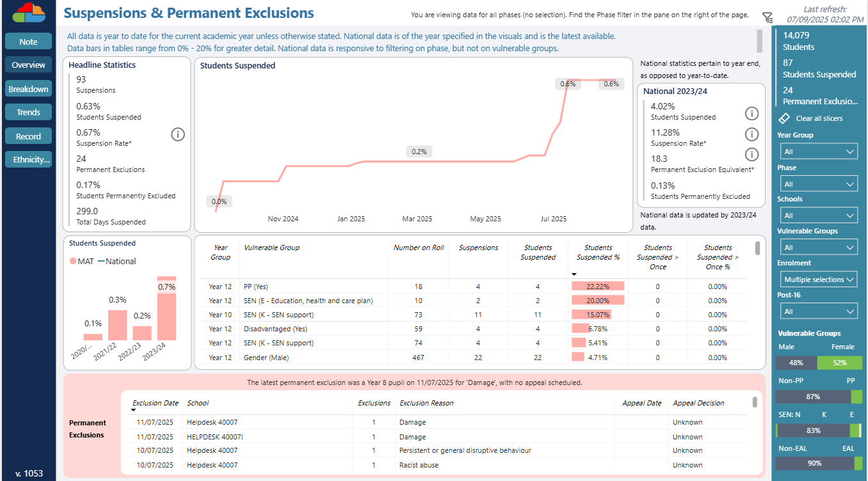
Task: Click the eraser icon for clearing slicers
Action: click(784, 118)
